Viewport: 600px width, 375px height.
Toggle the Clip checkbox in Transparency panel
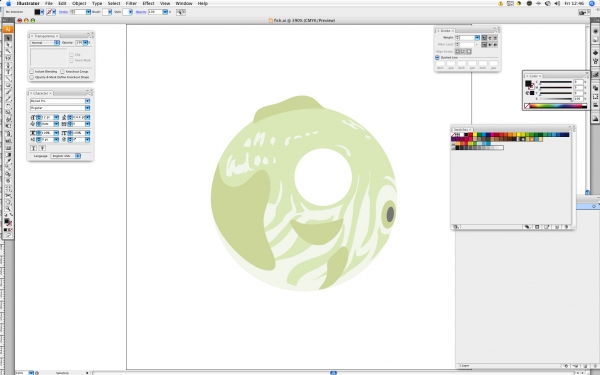pos(71,55)
